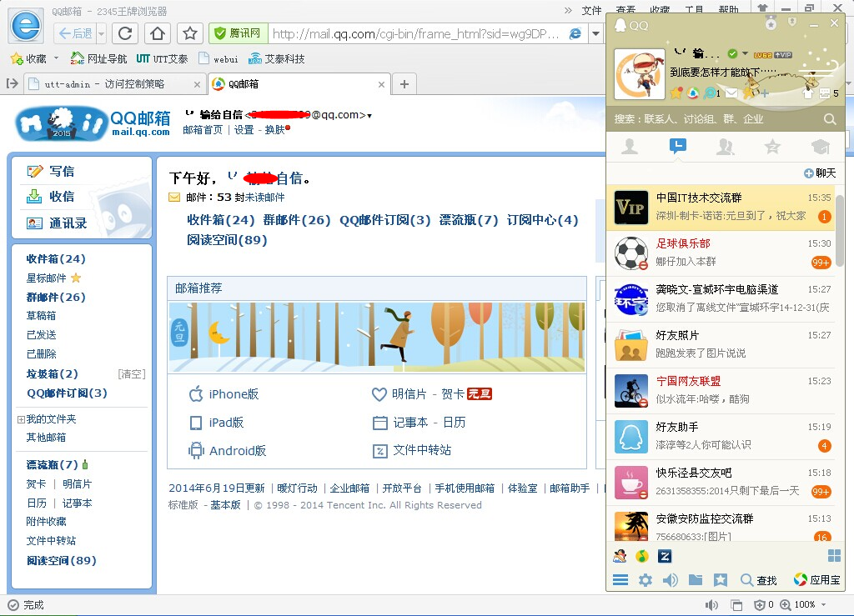This screenshot has width=854, height=616.
Task: Click the window-stack icon in browser status bar
Action: click(737, 605)
